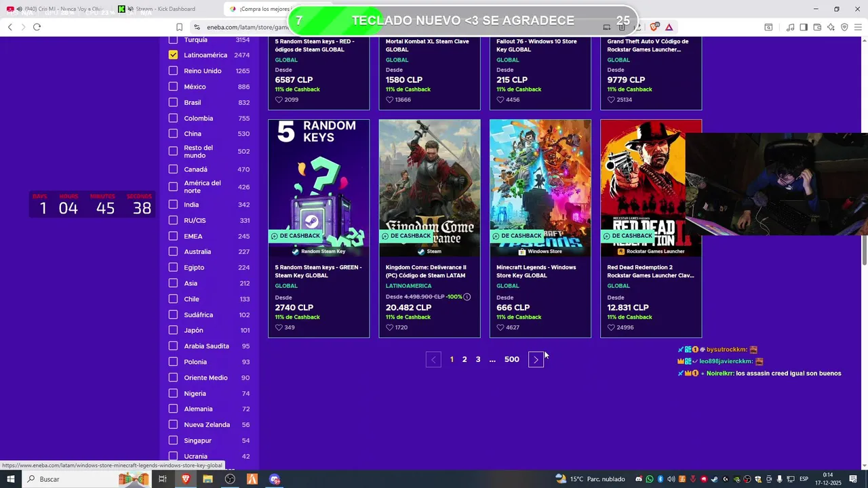Check the Resto del mundo filter
The image size is (868, 488).
(173, 151)
